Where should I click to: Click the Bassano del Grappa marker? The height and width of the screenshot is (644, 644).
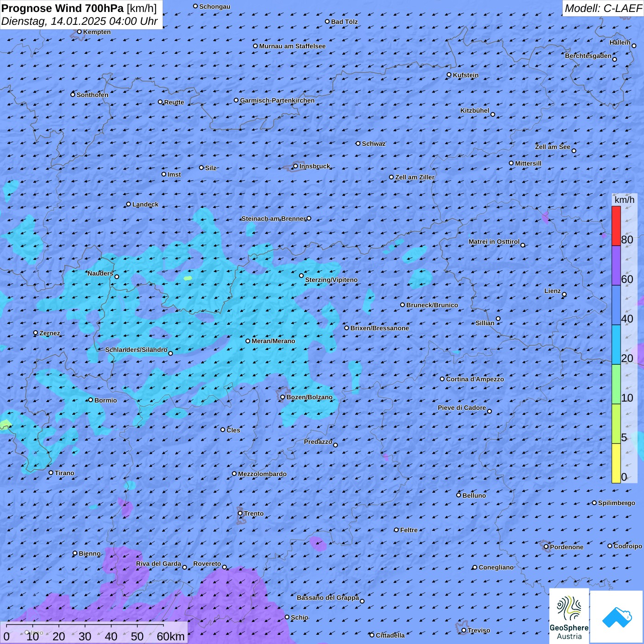point(362,601)
